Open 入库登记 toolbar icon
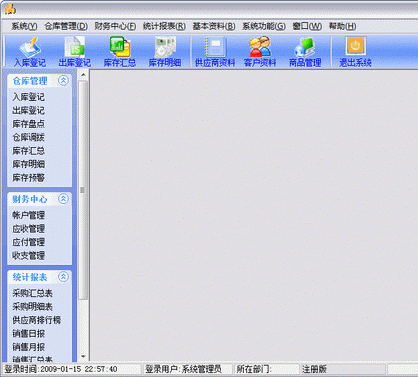Image resolution: width=418 pixels, height=377 pixels. click(29, 52)
